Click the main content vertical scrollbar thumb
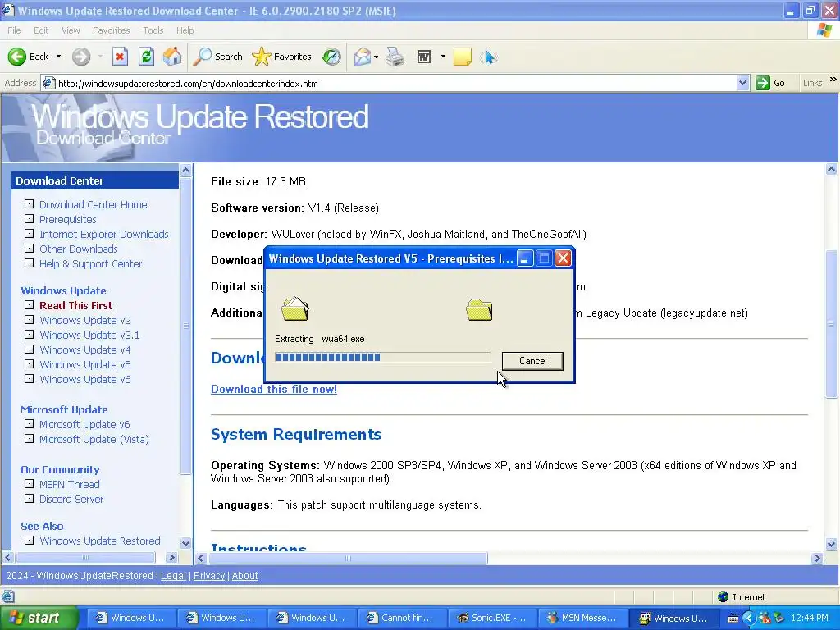This screenshot has width=840, height=630. tap(831, 323)
